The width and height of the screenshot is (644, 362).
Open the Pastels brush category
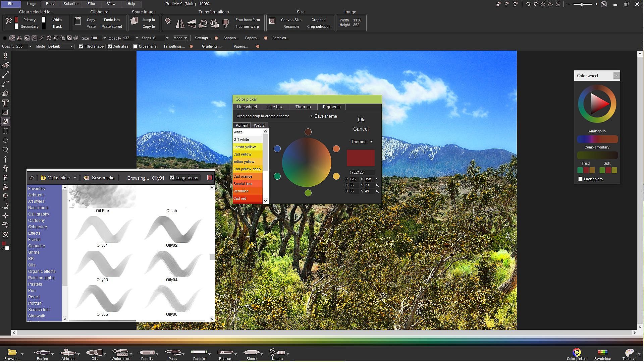199,354
